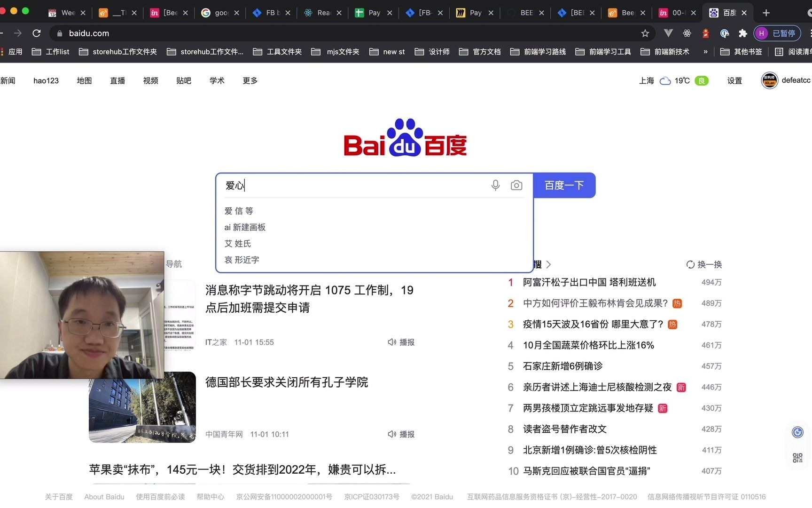The width and height of the screenshot is (812, 508).
Task: Click the site lock icon in address bar
Action: (59, 33)
